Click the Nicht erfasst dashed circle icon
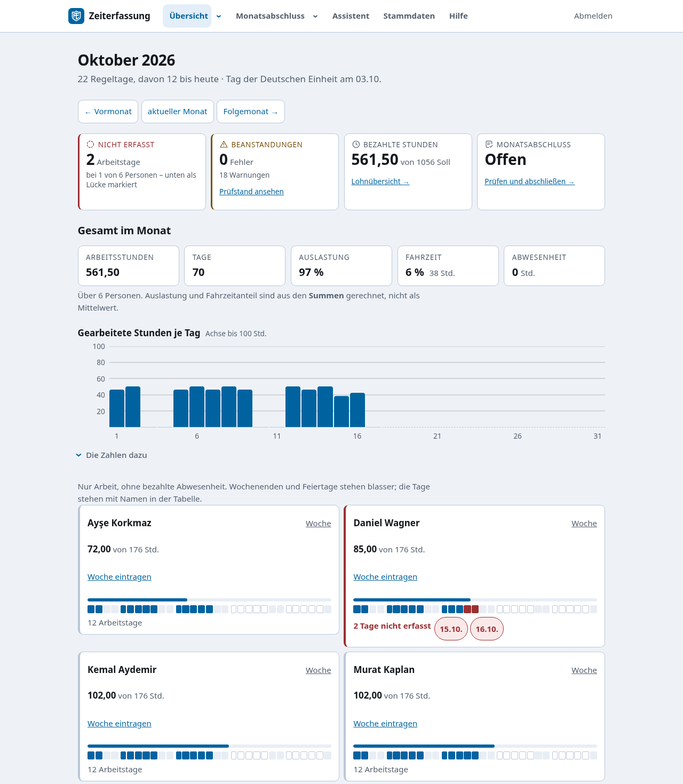Image resolution: width=683 pixels, height=784 pixels. [x=90, y=145]
